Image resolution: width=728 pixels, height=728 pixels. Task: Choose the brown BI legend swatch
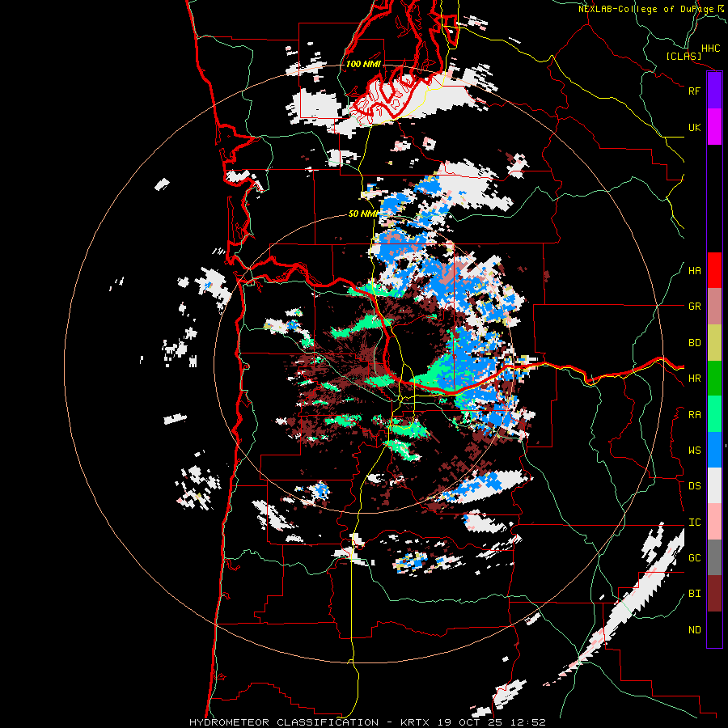(x=714, y=594)
